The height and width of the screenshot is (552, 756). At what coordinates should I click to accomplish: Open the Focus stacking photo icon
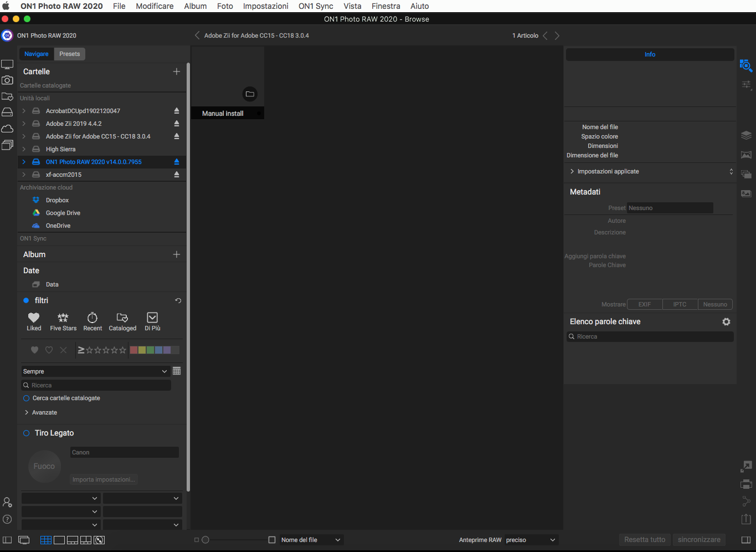click(746, 193)
